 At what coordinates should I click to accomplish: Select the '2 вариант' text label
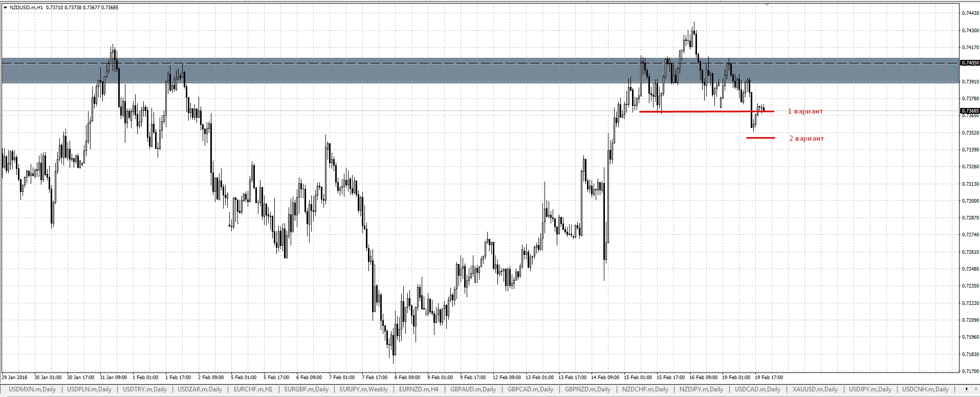pos(807,138)
